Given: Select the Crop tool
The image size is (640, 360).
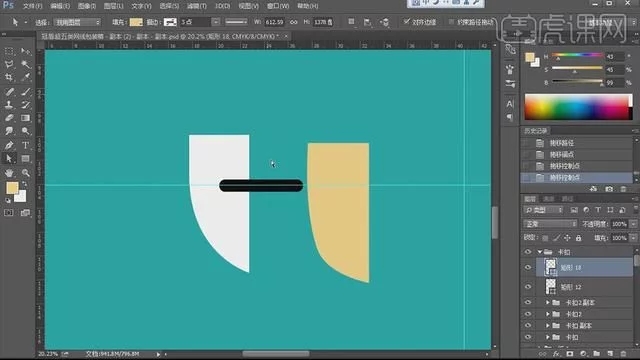Looking at the screenshot, I should 9,77.
